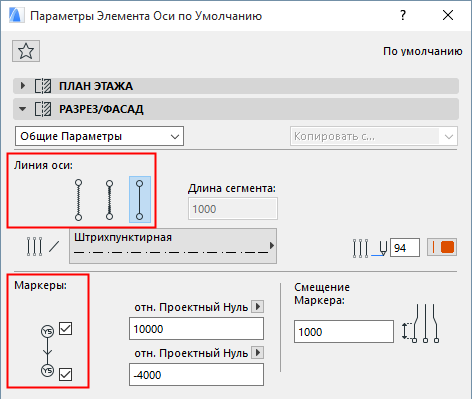Open the Штрихпунктирная line type selector

(173, 246)
